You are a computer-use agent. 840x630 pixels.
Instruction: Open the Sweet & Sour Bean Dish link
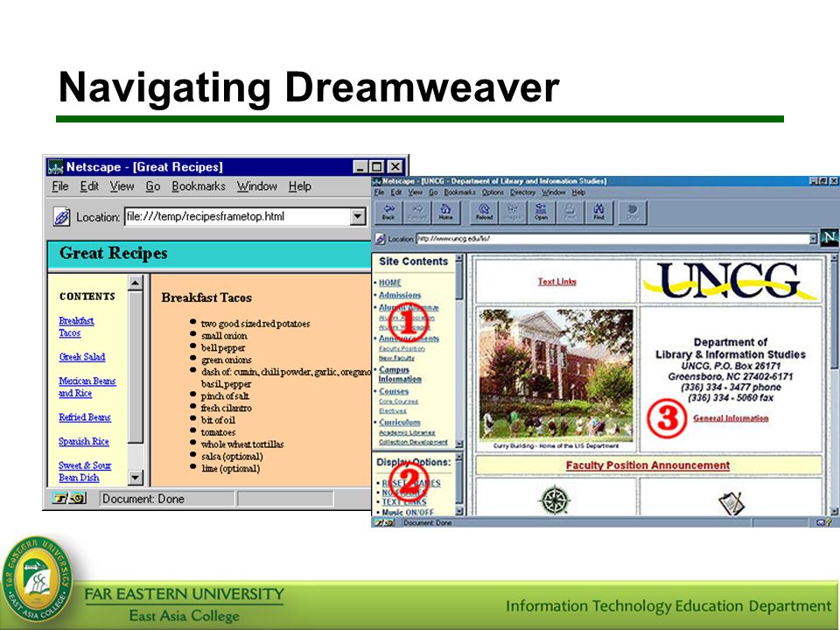[85, 472]
